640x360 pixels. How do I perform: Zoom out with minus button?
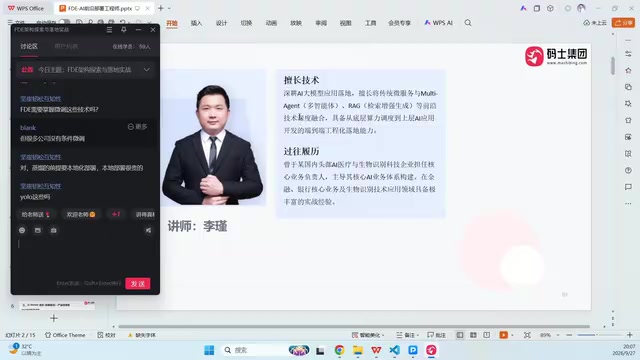[x=569, y=335]
